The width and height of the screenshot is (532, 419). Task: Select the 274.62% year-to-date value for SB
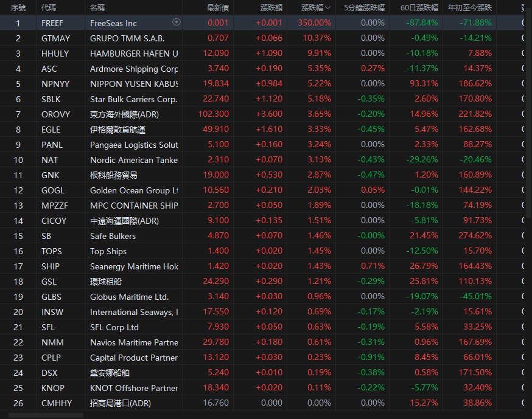click(475, 235)
